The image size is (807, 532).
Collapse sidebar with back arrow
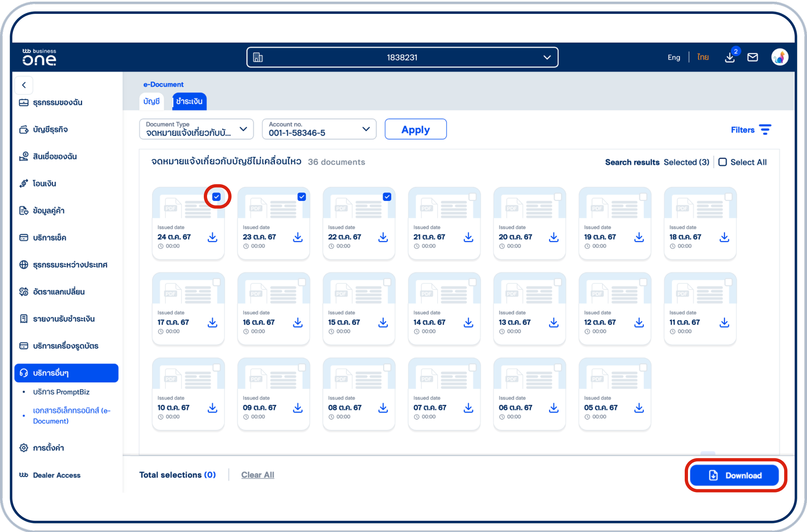point(24,85)
